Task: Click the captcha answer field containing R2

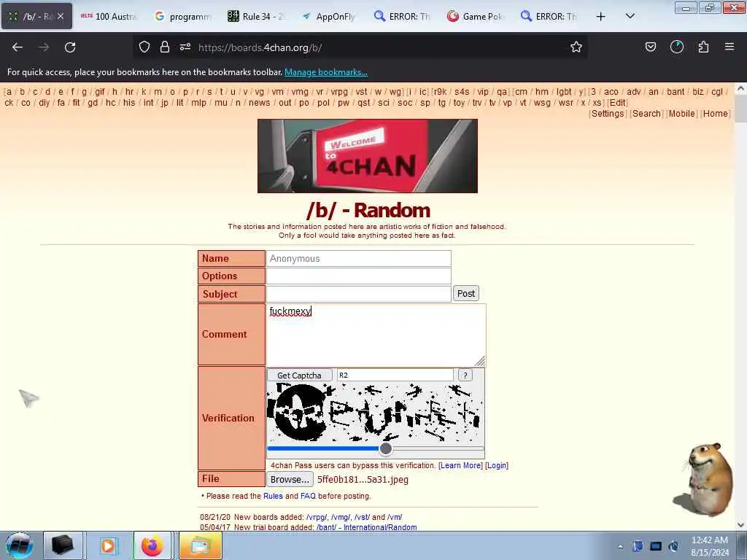Action: (395, 376)
